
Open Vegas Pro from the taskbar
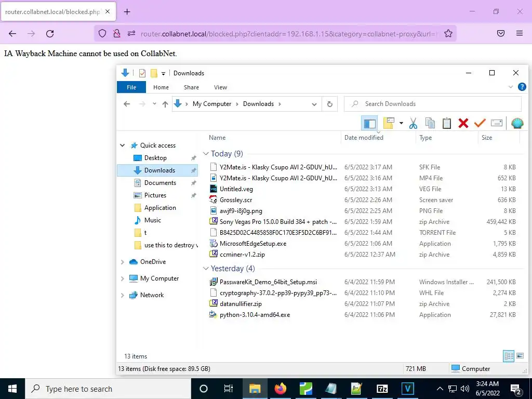[407, 389]
